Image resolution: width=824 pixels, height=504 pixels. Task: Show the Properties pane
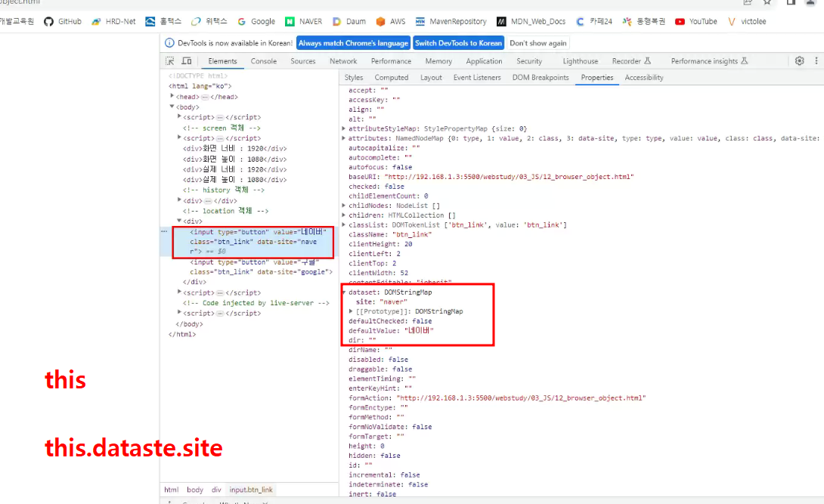597,77
